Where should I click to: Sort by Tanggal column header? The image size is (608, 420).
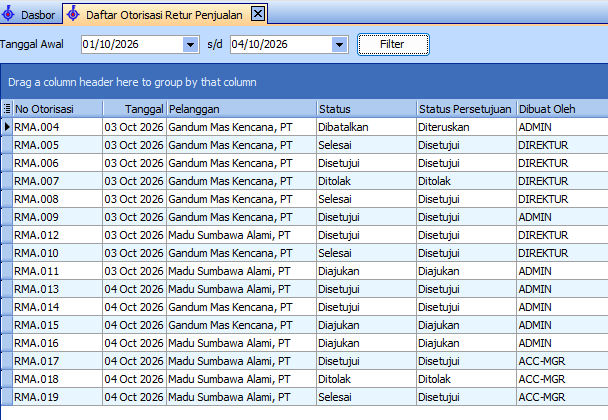pyautogui.click(x=135, y=109)
